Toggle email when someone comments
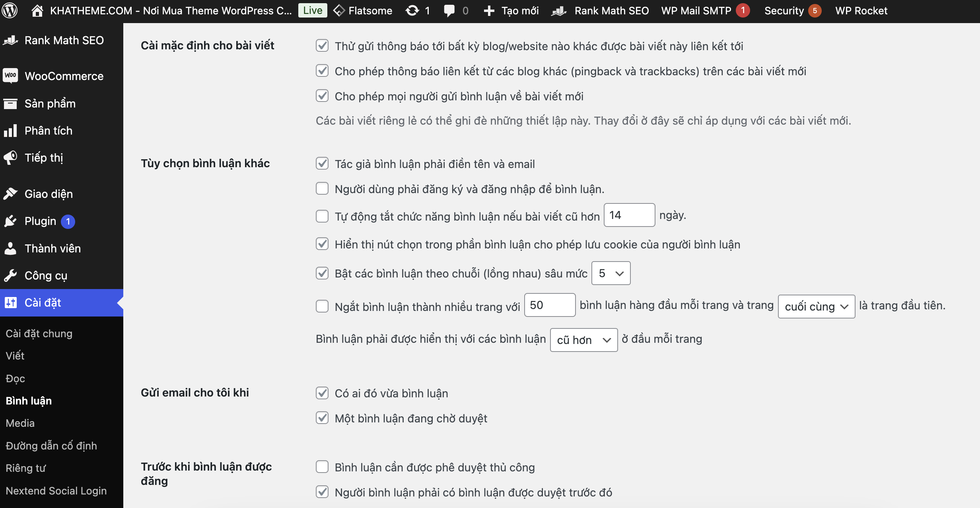The image size is (980, 508). (x=322, y=393)
